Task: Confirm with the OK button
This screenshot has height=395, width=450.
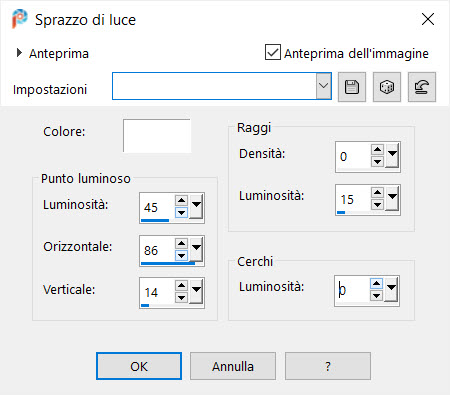Action: [x=139, y=366]
